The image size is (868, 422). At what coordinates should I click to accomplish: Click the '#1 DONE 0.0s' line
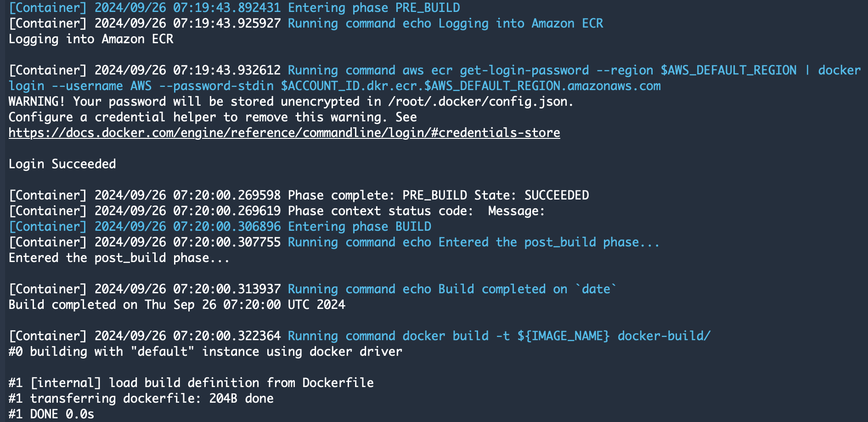(51, 414)
